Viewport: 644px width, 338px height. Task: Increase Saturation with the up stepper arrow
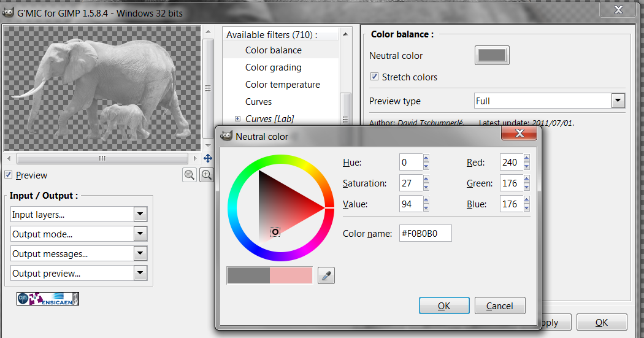click(x=426, y=179)
